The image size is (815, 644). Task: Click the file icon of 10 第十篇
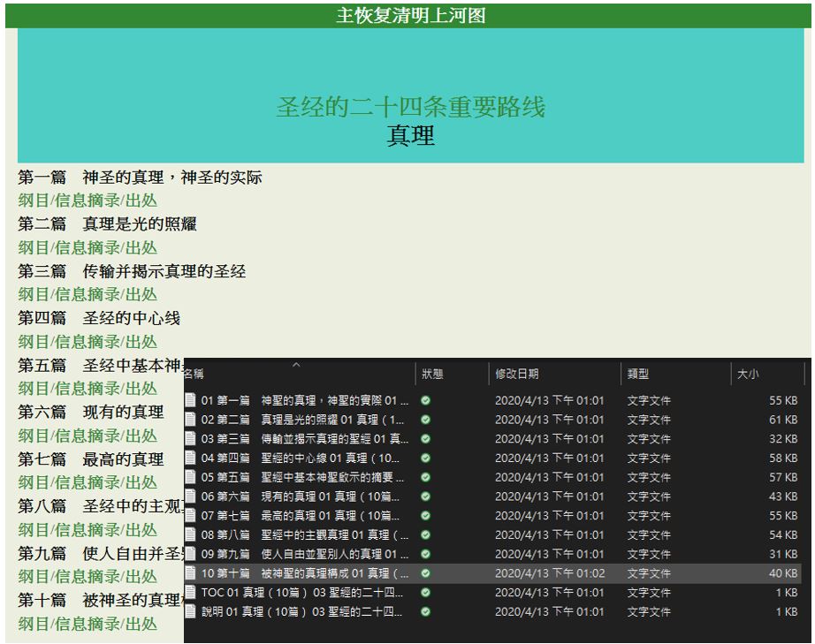[x=190, y=572]
